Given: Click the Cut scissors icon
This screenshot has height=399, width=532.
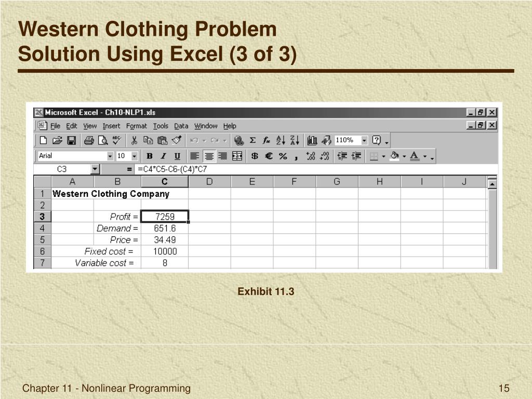Looking at the screenshot, I should (135, 140).
